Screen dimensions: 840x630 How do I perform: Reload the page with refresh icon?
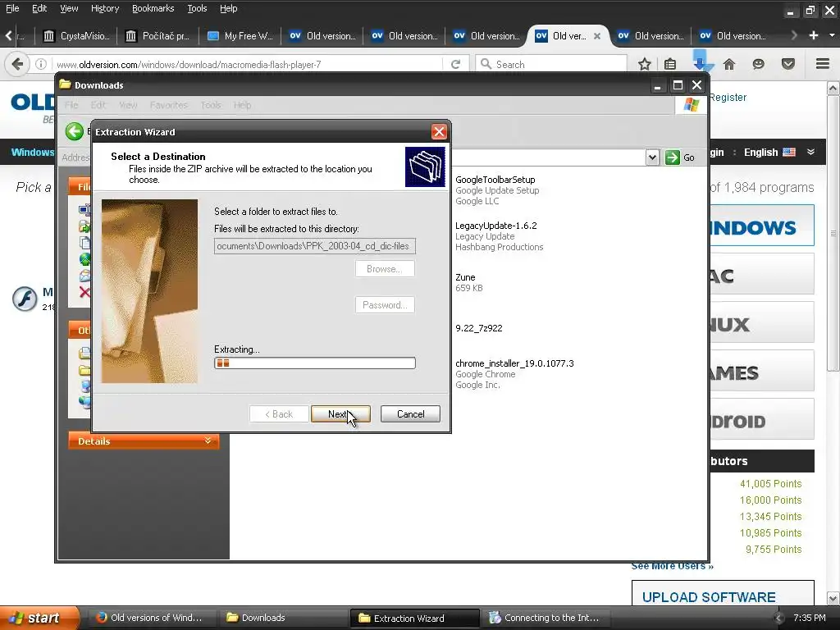[455, 64]
